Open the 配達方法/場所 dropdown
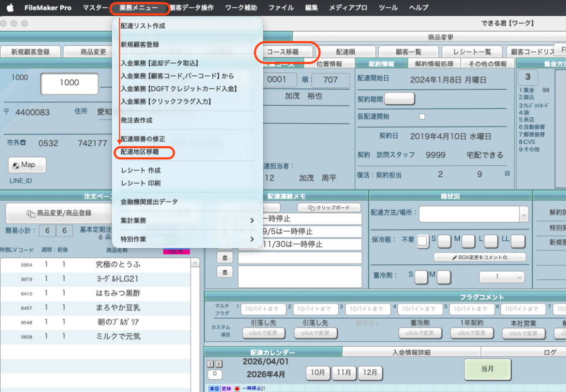This screenshot has height=392, width=566. tap(522, 214)
